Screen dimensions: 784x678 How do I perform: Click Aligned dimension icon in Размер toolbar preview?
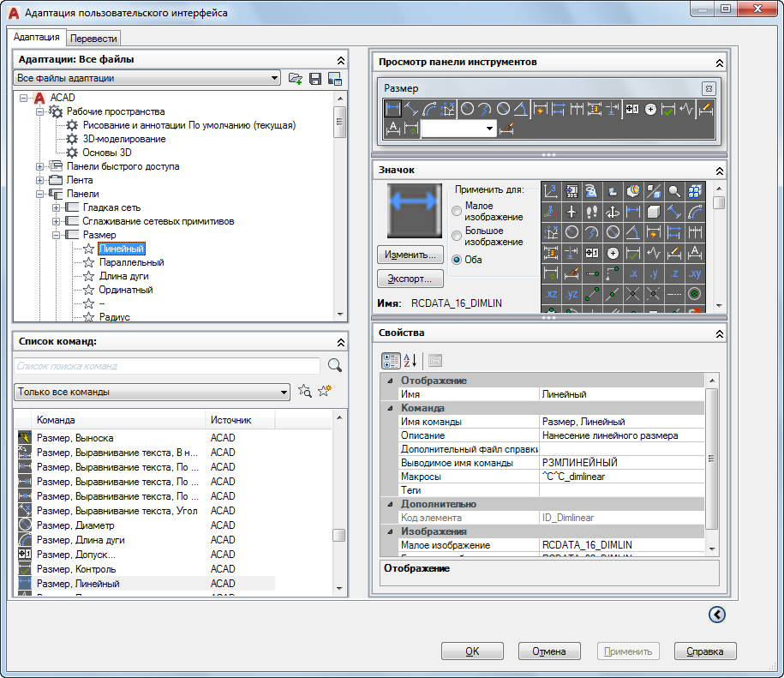(x=411, y=108)
